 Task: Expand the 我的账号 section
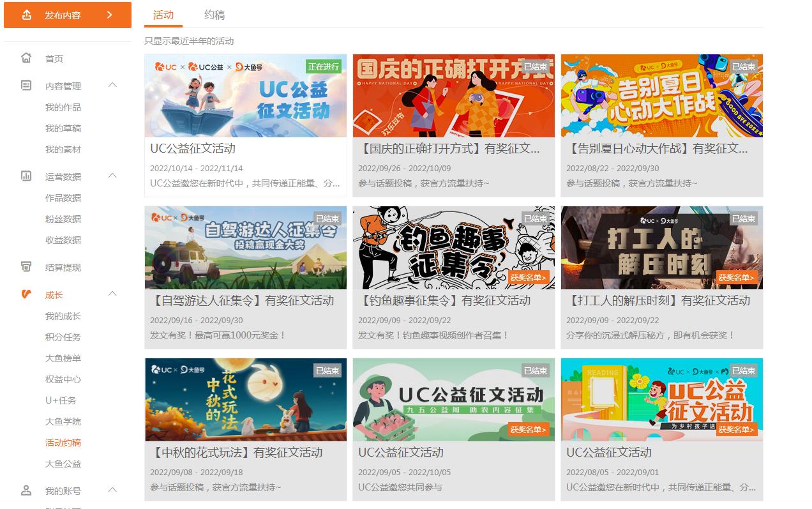(x=113, y=490)
